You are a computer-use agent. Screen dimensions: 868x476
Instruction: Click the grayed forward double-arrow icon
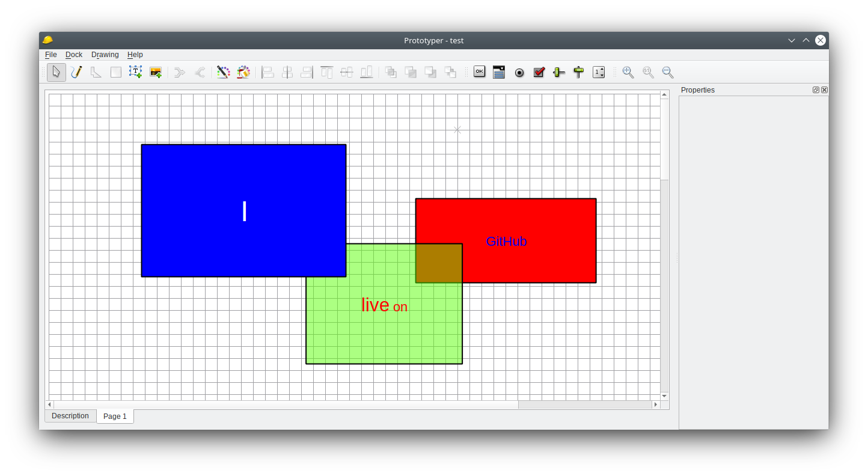pos(180,72)
